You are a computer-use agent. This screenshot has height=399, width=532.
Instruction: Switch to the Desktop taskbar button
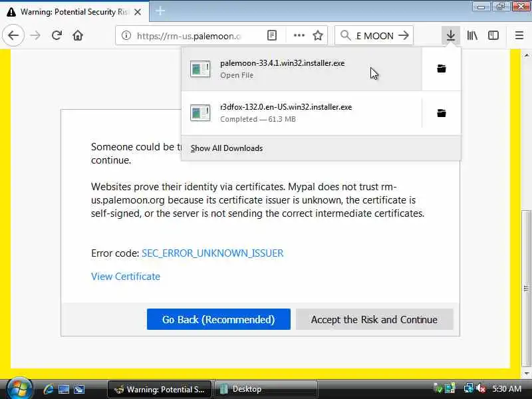(267, 389)
